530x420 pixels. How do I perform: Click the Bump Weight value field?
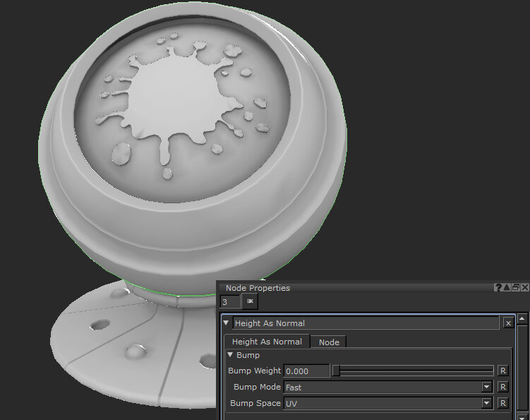click(x=306, y=371)
